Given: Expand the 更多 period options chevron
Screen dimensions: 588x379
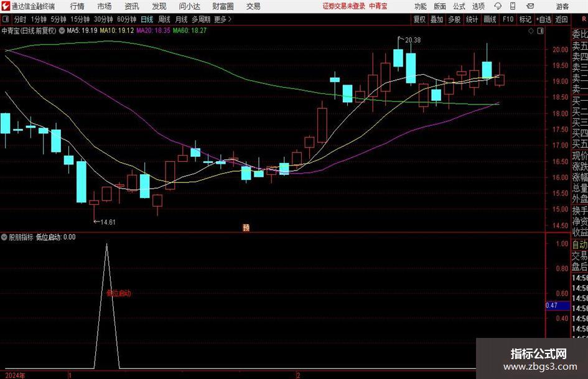Looking at the screenshot, I should tap(230, 19).
